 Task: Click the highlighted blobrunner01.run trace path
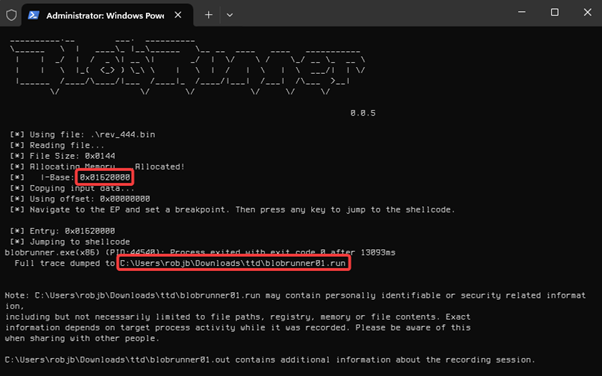(233, 263)
